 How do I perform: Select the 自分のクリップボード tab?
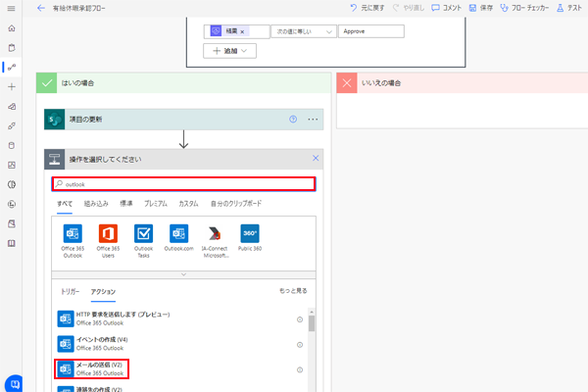236,204
